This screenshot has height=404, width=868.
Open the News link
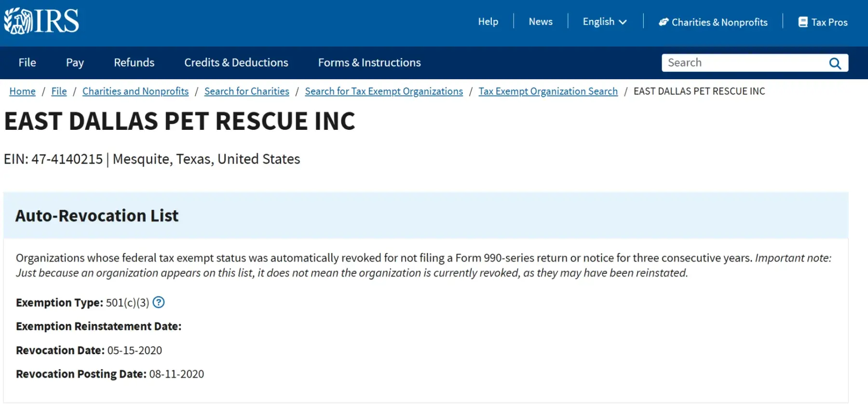pyautogui.click(x=541, y=22)
